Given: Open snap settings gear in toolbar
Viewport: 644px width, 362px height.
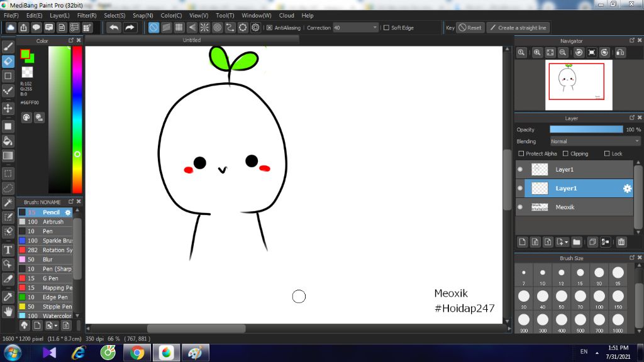Looking at the screenshot, I should pos(255,28).
